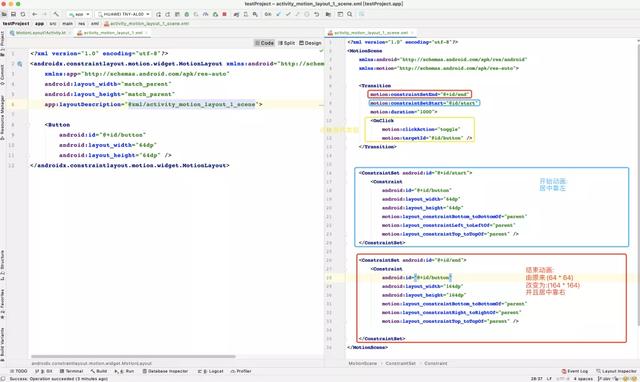
Task: Click the layoutDescription attribute value on line 6
Action: [x=192, y=104]
